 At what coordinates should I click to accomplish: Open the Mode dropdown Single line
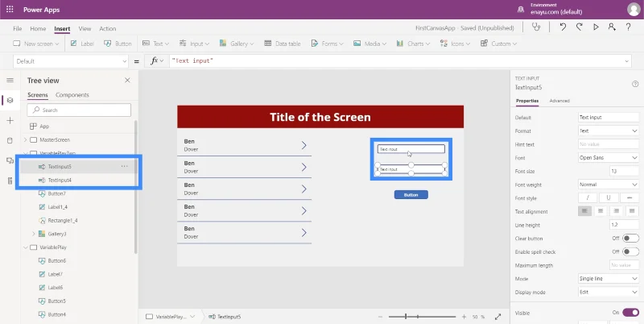coord(609,278)
